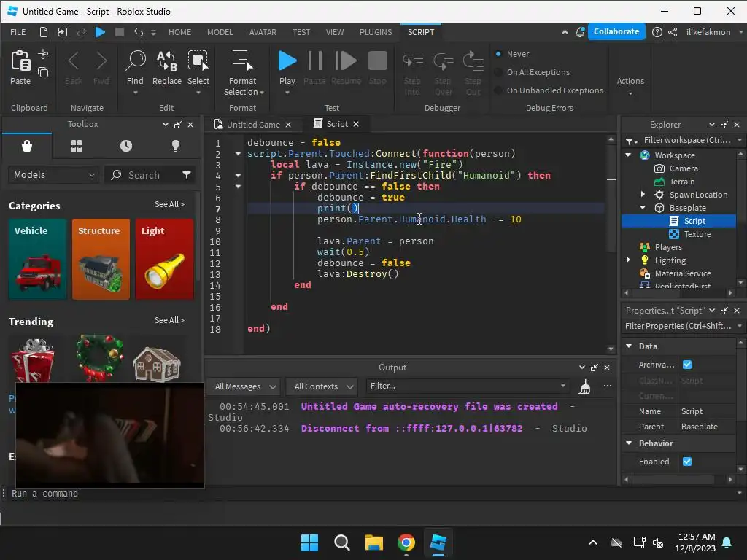Open the Help question mark icon
The height and width of the screenshot is (560, 747).
click(657, 32)
